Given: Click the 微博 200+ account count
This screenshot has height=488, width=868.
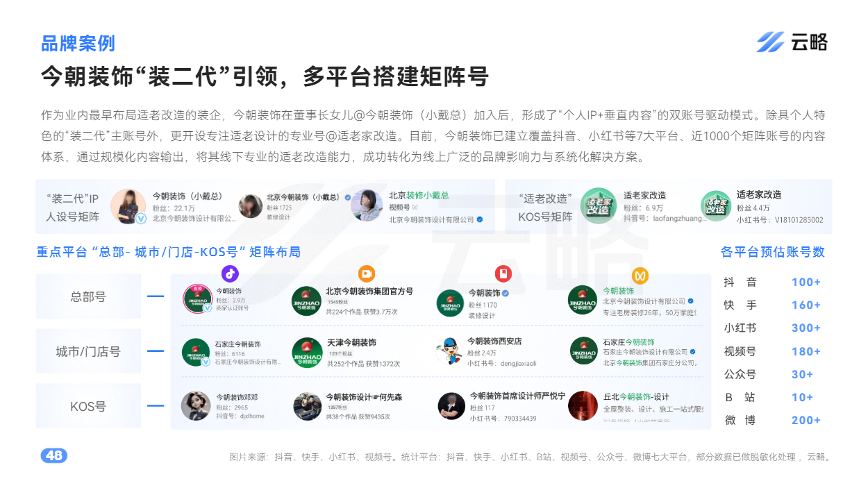Looking at the screenshot, I should (x=772, y=420).
